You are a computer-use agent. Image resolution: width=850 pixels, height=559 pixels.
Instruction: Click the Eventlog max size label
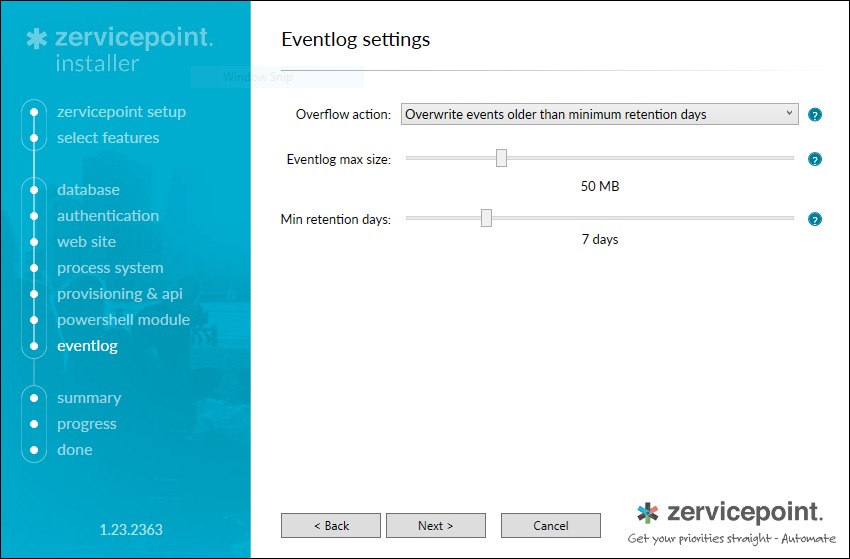click(x=339, y=159)
